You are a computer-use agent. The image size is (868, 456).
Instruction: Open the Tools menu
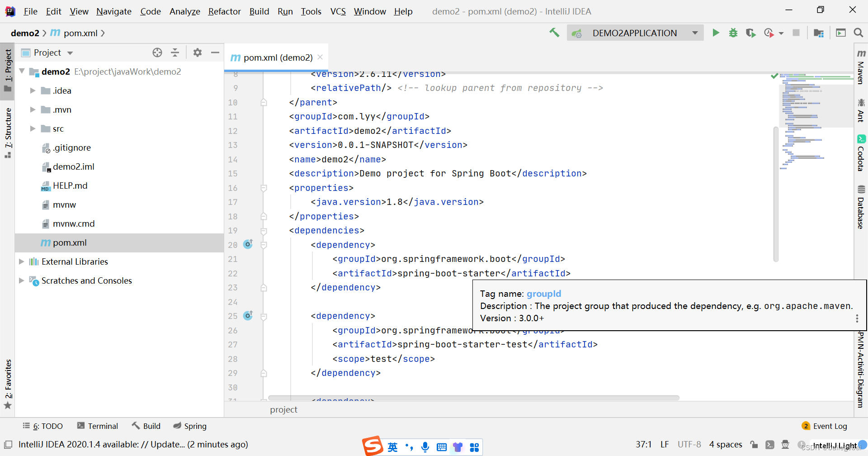311,11
